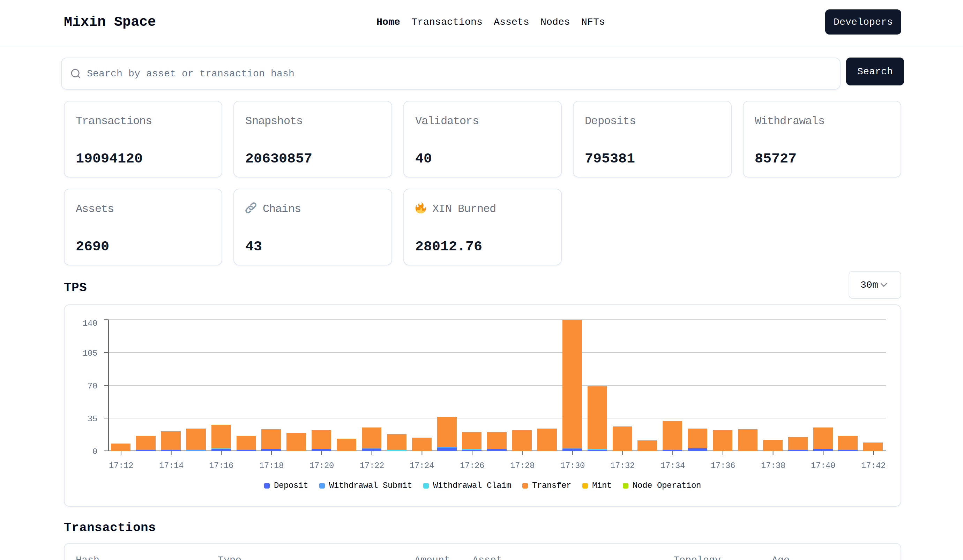Click the Developers button
Image resolution: width=963 pixels, height=560 pixels.
pyautogui.click(x=863, y=22)
